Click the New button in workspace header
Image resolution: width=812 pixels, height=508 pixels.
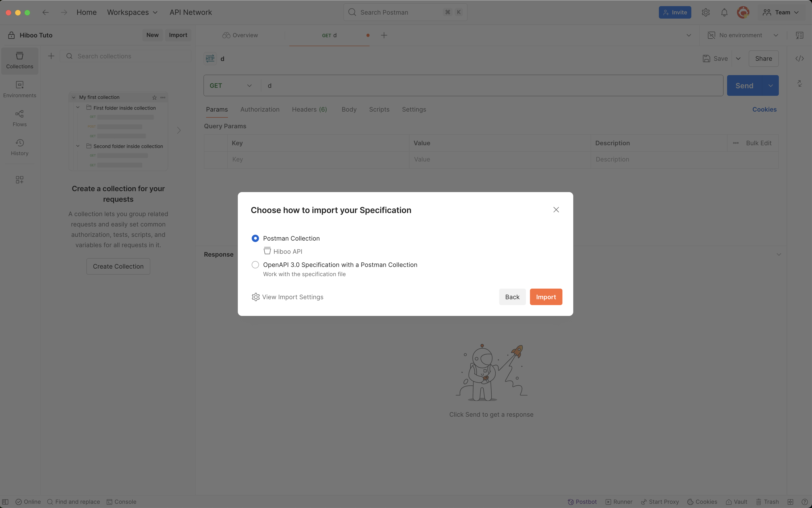(152, 35)
